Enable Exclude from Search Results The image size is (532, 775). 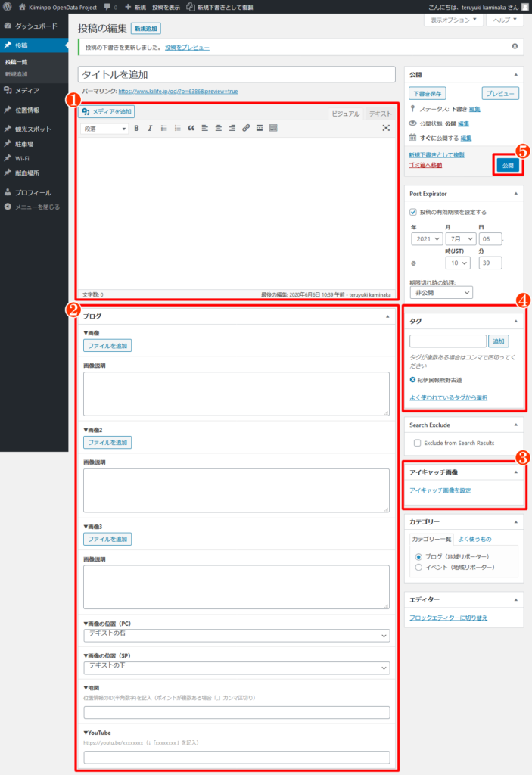(418, 442)
